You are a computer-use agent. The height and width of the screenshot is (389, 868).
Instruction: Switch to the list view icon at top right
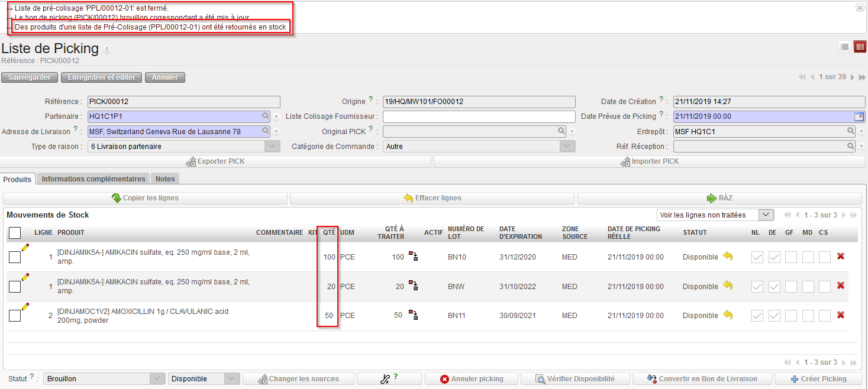click(845, 47)
